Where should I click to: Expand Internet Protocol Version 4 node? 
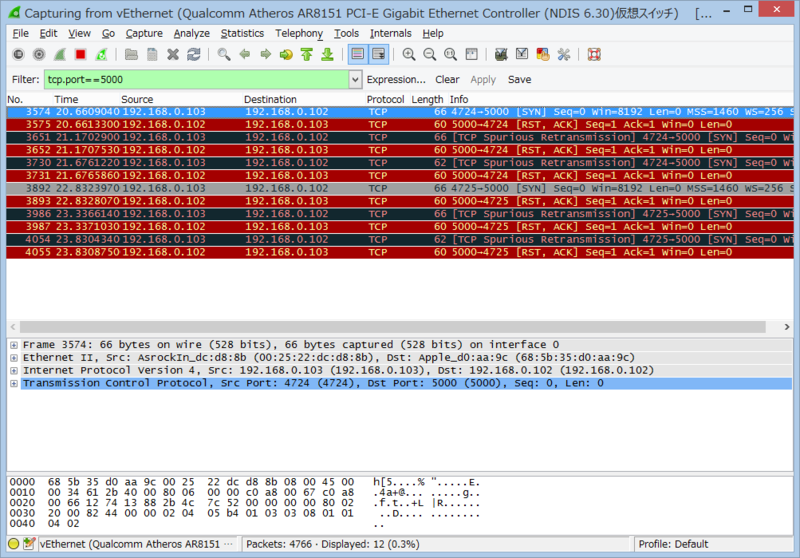pyautogui.click(x=14, y=371)
